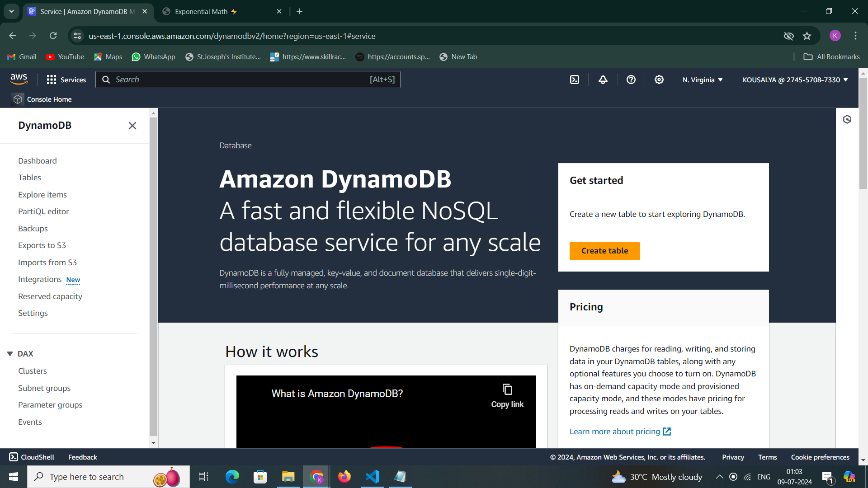Screen dimensions: 868x488
Task: Open AWS console settings gear icon
Action: coord(659,80)
